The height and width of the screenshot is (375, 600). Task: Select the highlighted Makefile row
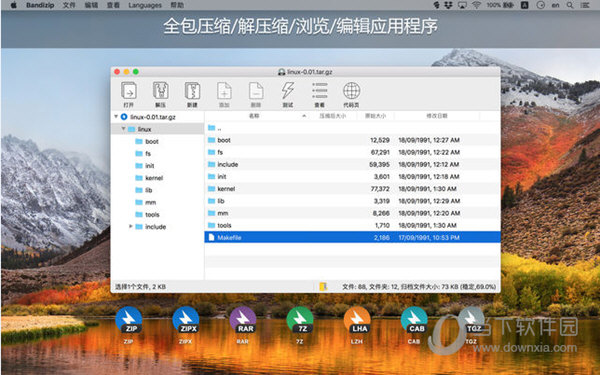pos(352,237)
